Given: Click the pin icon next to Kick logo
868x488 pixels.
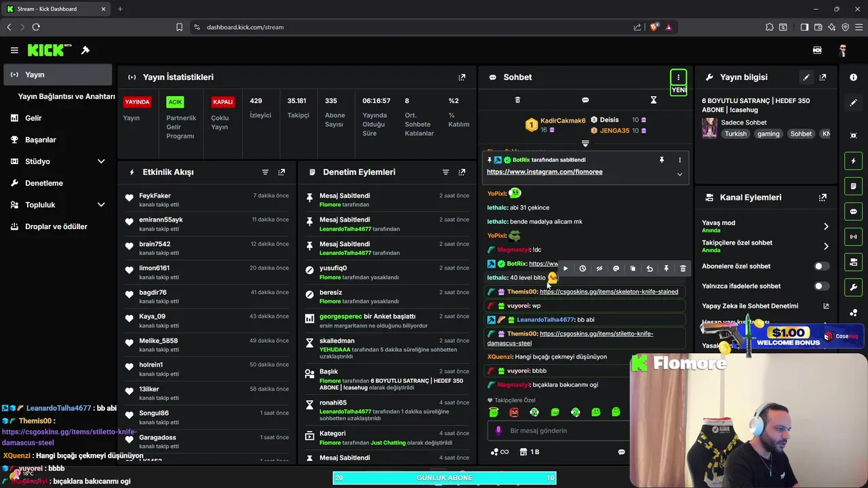Looking at the screenshot, I should [x=85, y=50].
